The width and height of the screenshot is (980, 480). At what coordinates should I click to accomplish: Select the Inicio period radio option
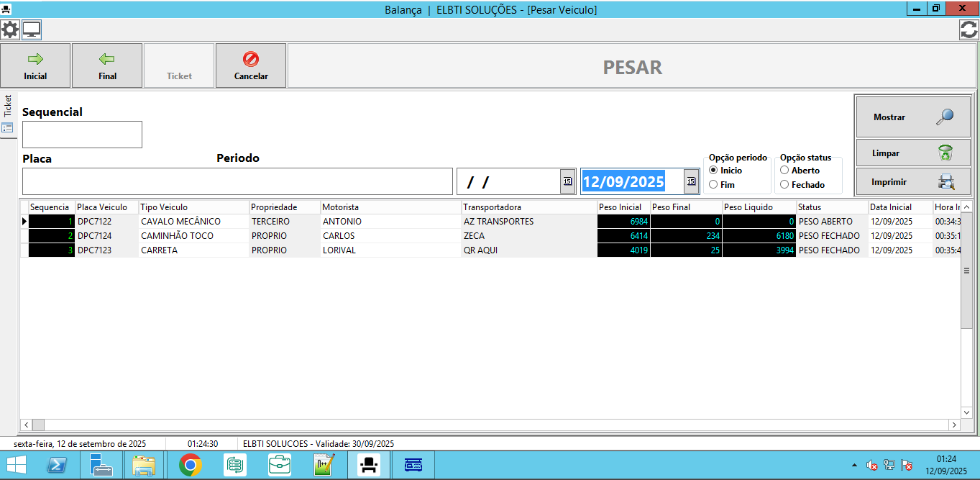pos(713,171)
